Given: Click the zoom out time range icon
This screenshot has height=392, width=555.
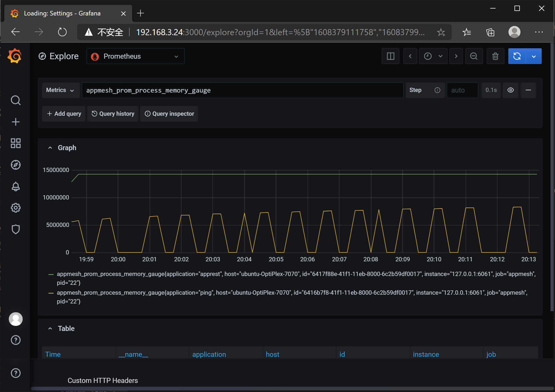Looking at the screenshot, I should pyautogui.click(x=474, y=56).
